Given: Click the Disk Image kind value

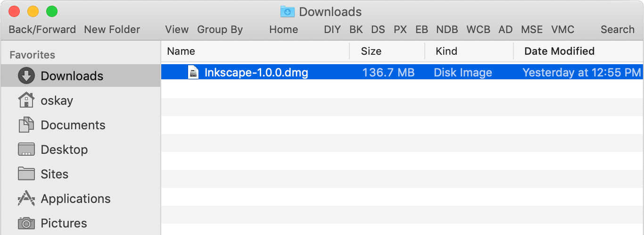Looking at the screenshot, I should point(463,72).
